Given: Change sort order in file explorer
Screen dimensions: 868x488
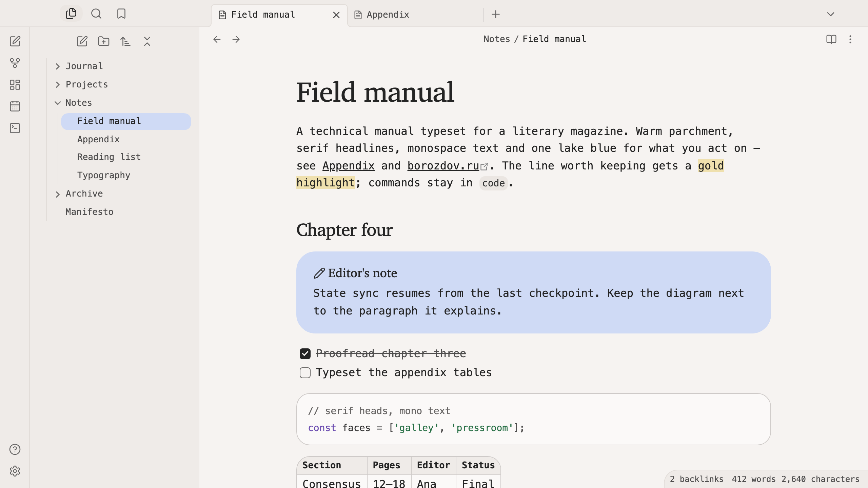Looking at the screenshot, I should tap(125, 41).
